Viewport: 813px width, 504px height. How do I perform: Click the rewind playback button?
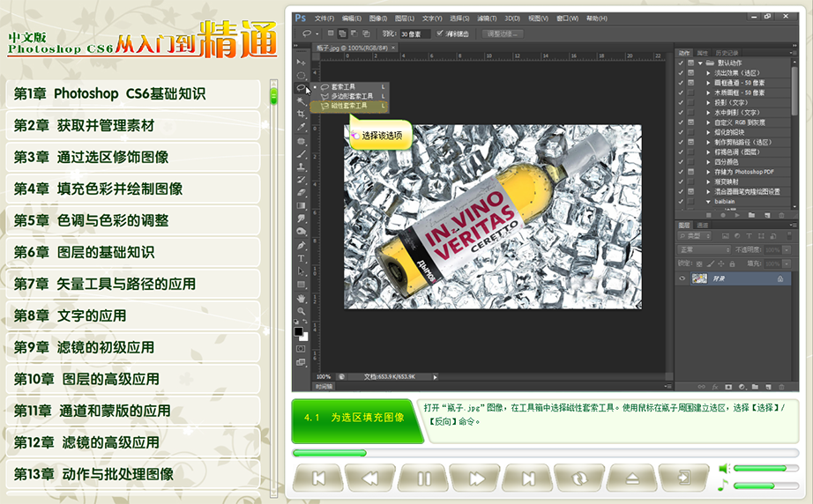click(x=370, y=478)
